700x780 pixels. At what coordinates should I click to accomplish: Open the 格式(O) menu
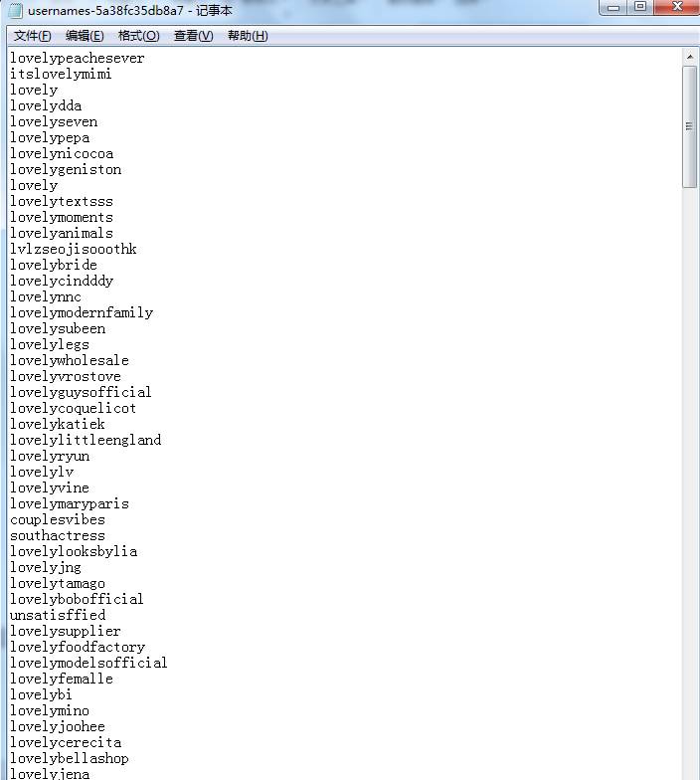click(x=138, y=36)
